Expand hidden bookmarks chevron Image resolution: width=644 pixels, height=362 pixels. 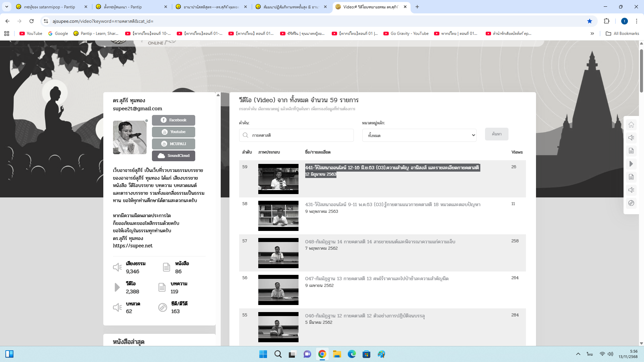(592, 34)
